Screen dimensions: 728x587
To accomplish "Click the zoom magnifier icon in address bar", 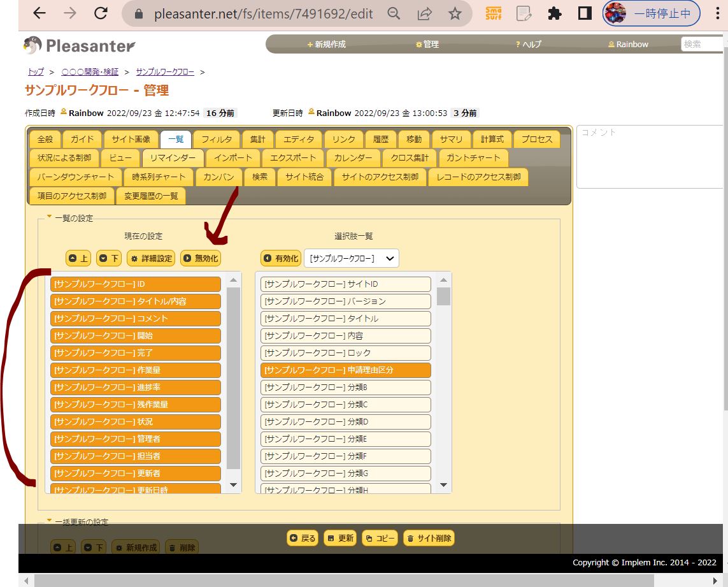I will pyautogui.click(x=394, y=13).
